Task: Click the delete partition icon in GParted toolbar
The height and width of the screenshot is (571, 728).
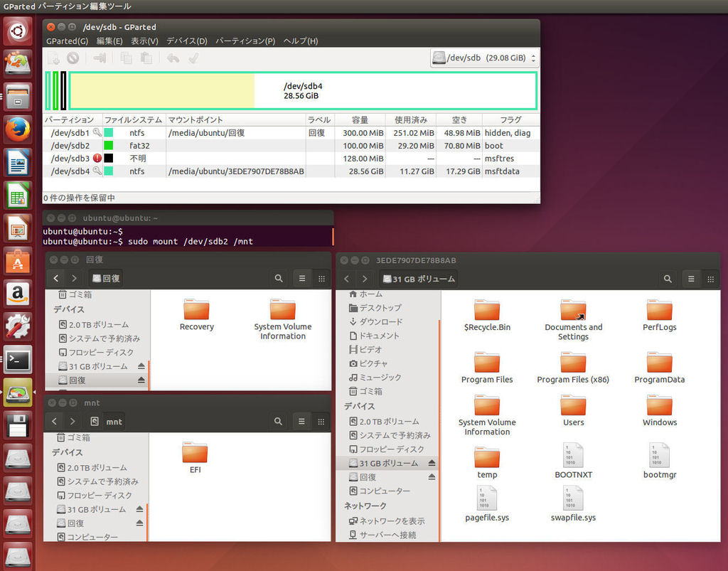Action: 73,58
